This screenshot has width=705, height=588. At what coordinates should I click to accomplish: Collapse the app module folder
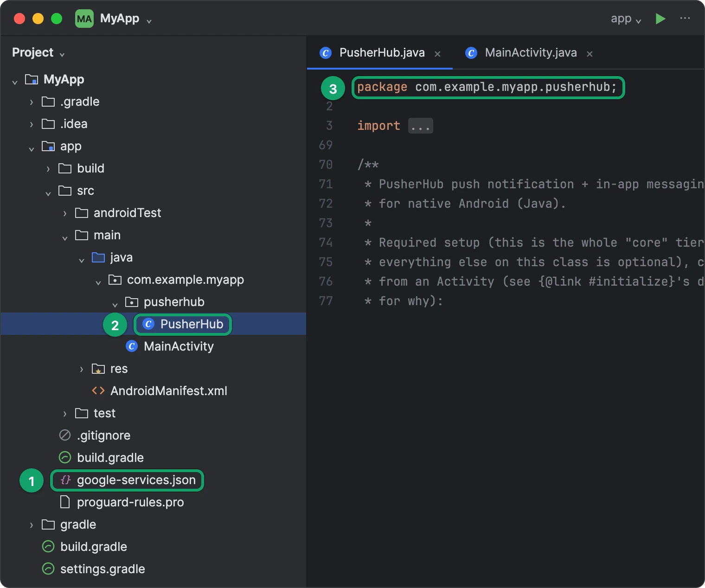(x=32, y=149)
